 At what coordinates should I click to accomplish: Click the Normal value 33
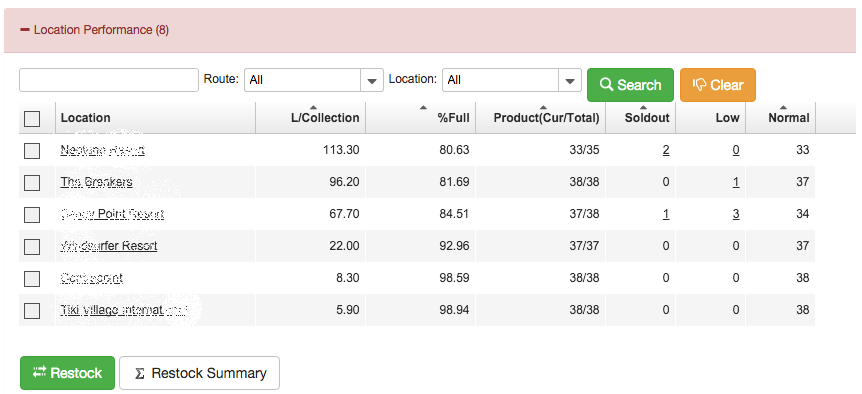click(x=803, y=150)
